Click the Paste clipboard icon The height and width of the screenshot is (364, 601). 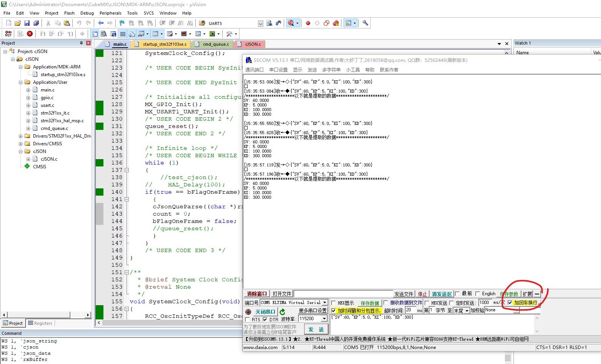point(67,23)
